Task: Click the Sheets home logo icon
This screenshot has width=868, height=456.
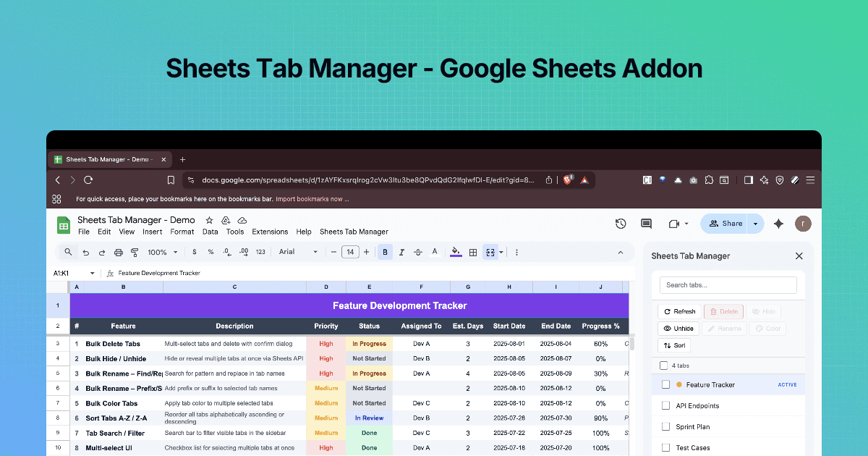Action: (x=64, y=226)
